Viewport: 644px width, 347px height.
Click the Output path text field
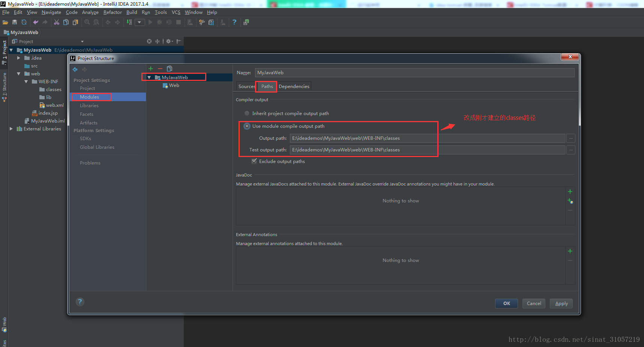(427, 138)
